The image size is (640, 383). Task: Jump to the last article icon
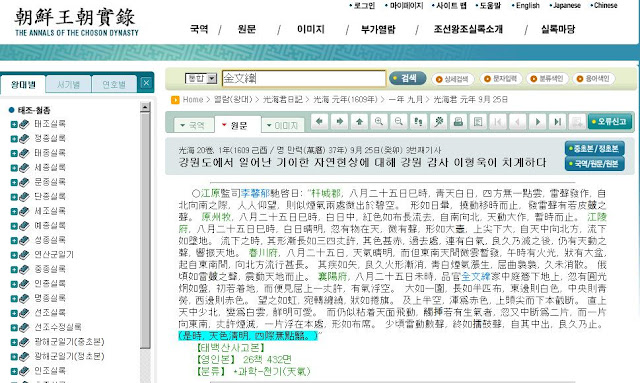557,122
